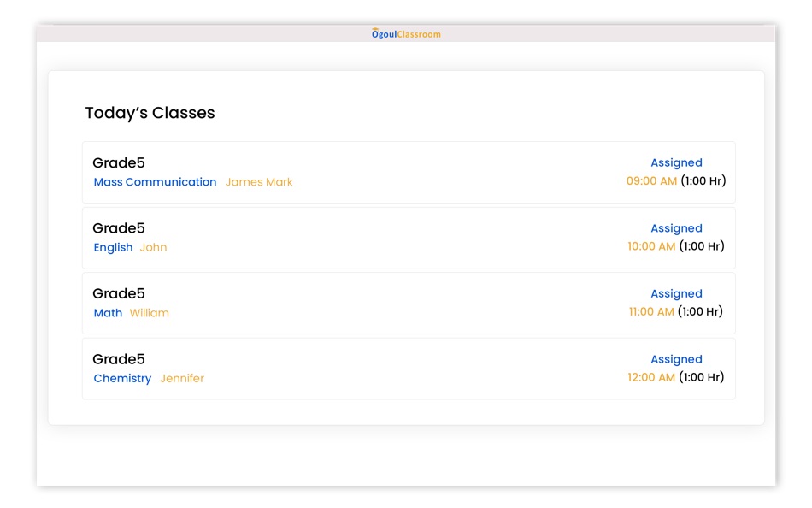Click Assigned status on English class
This screenshot has height=508, width=812.
click(x=676, y=227)
